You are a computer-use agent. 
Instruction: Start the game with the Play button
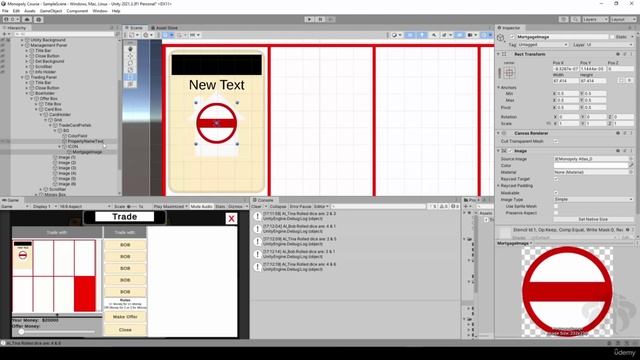pyautogui.click(x=309, y=19)
